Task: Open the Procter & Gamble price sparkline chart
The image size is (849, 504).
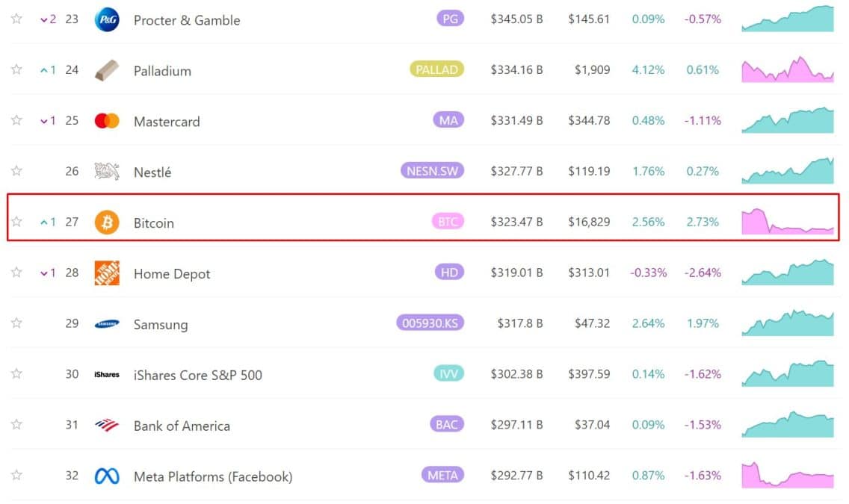Action: [x=788, y=19]
